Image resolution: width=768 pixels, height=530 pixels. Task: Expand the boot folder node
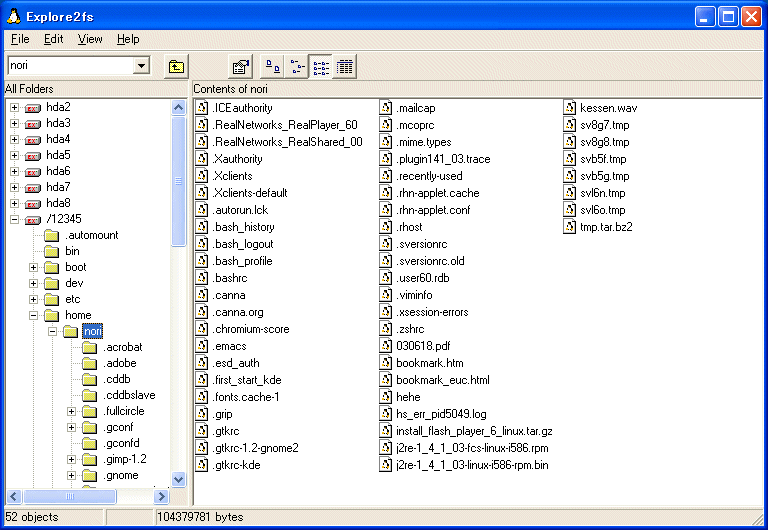[33, 267]
